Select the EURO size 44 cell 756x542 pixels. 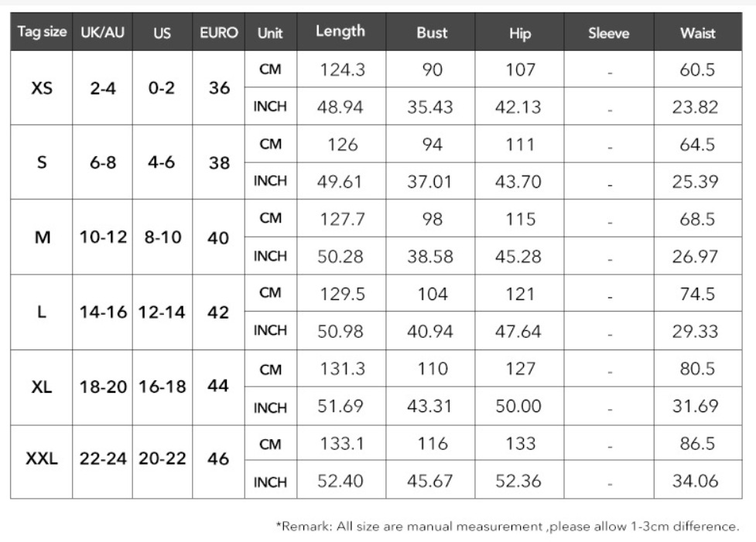pyautogui.click(x=219, y=386)
